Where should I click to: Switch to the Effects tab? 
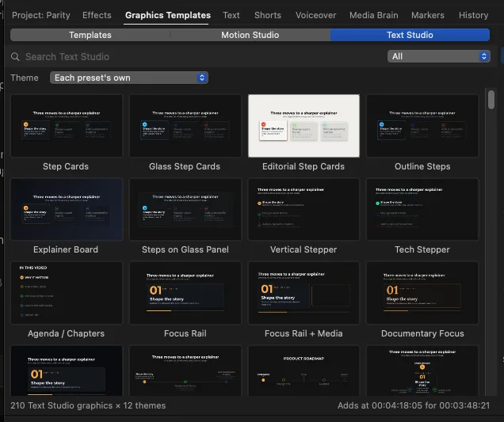97,15
